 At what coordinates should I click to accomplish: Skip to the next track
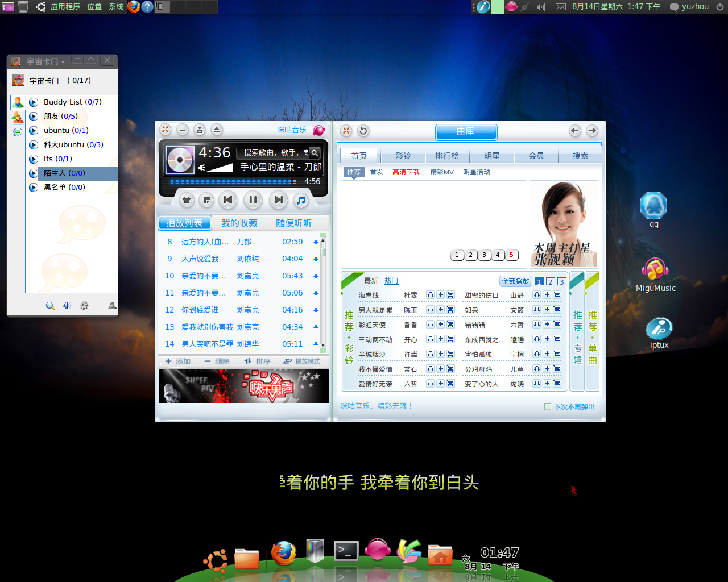[278, 199]
